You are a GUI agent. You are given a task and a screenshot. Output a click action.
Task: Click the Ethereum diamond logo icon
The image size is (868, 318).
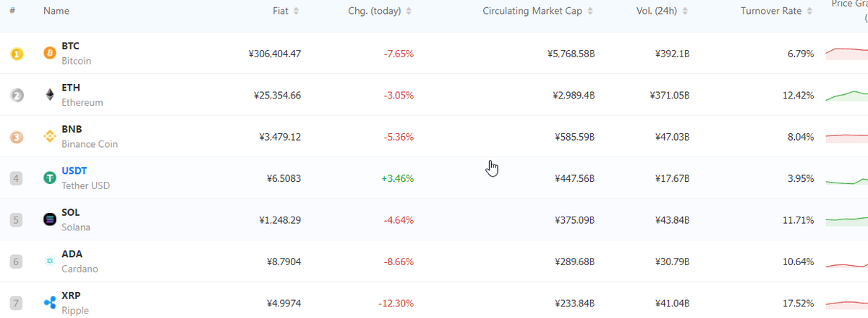50,95
